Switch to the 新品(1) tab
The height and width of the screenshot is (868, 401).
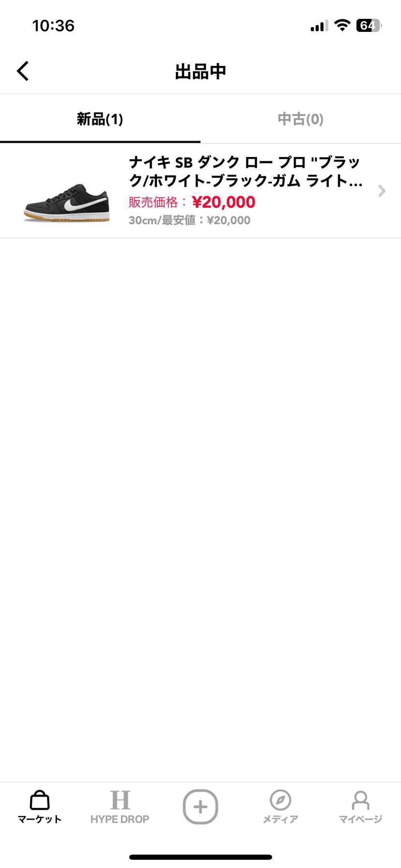point(100,119)
